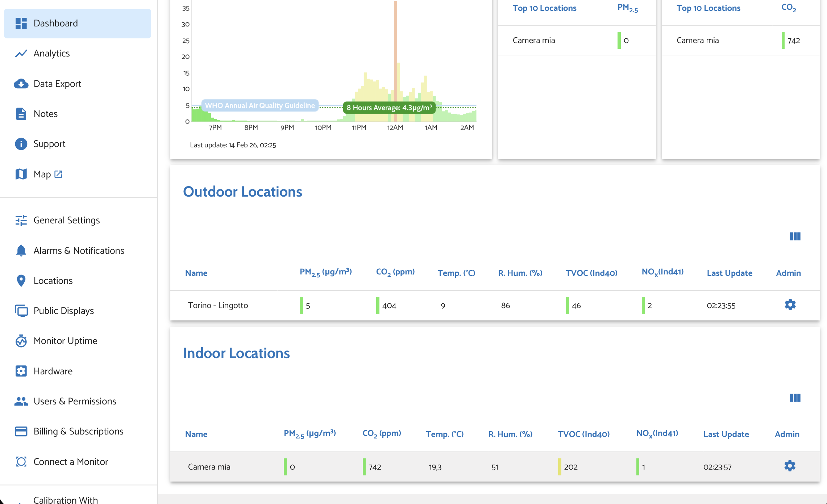Click the 8 Hours Average chart label
827x504 pixels.
tap(389, 108)
